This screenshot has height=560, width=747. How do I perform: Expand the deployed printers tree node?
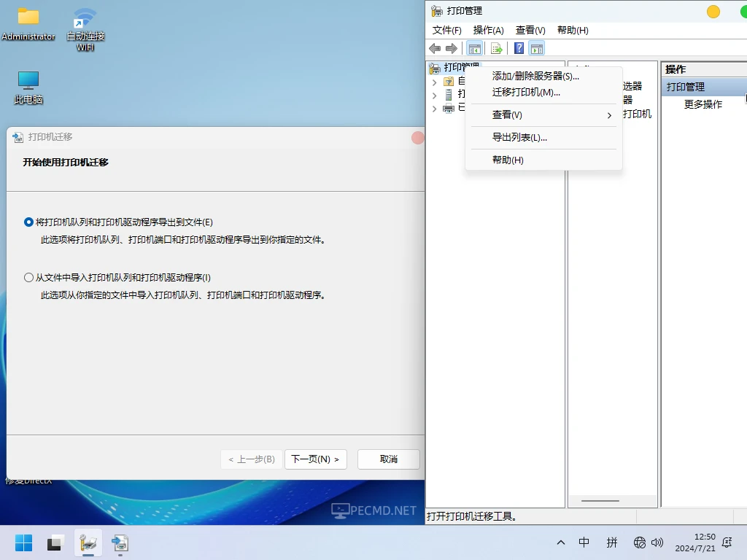[434, 109]
